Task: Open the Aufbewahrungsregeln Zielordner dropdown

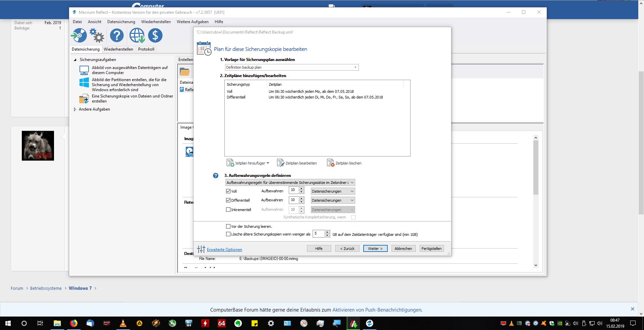Action: pos(290,183)
